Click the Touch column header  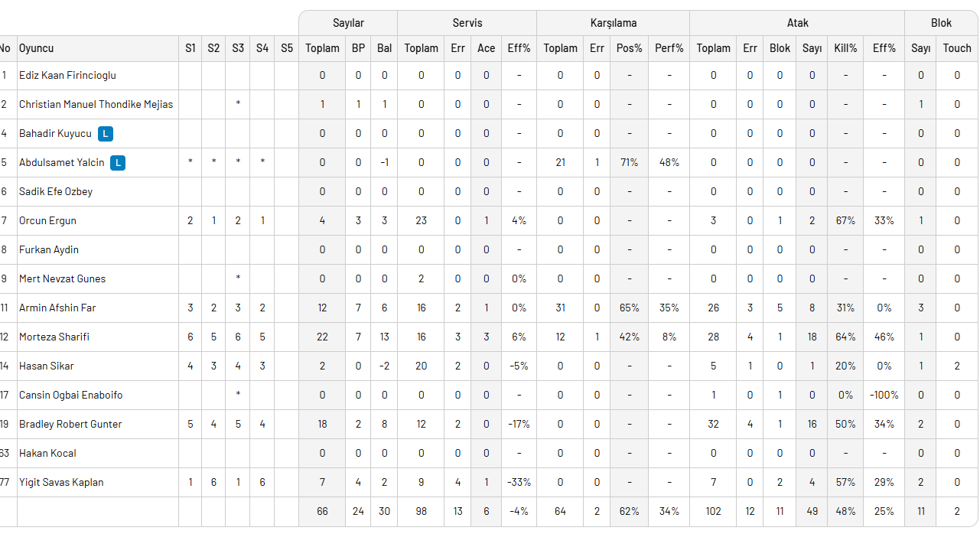(x=956, y=48)
